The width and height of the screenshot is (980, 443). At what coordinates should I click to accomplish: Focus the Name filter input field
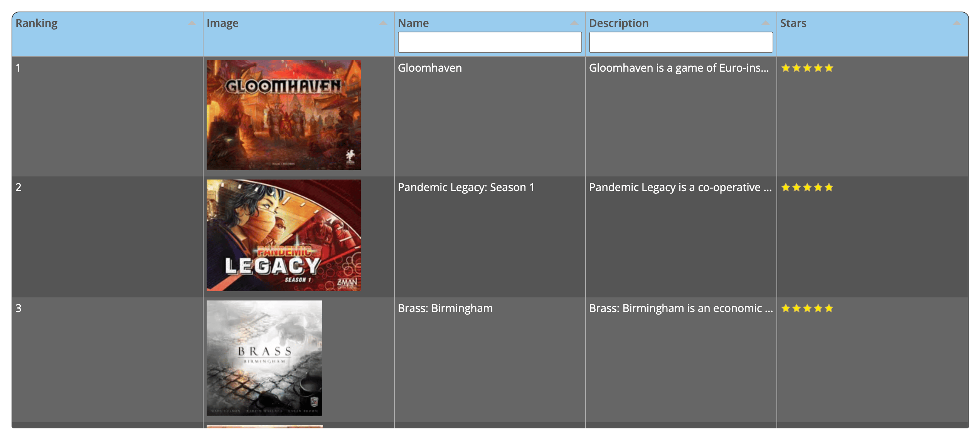(490, 42)
